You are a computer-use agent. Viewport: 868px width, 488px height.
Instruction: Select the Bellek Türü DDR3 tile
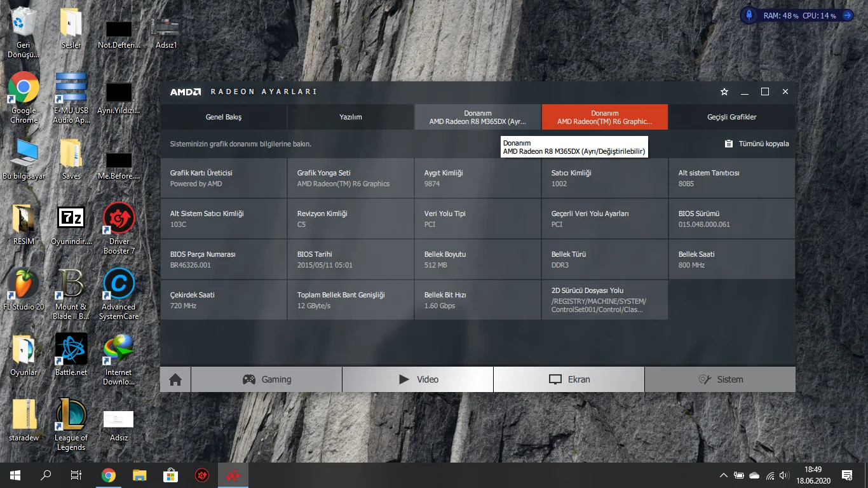[605, 259]
